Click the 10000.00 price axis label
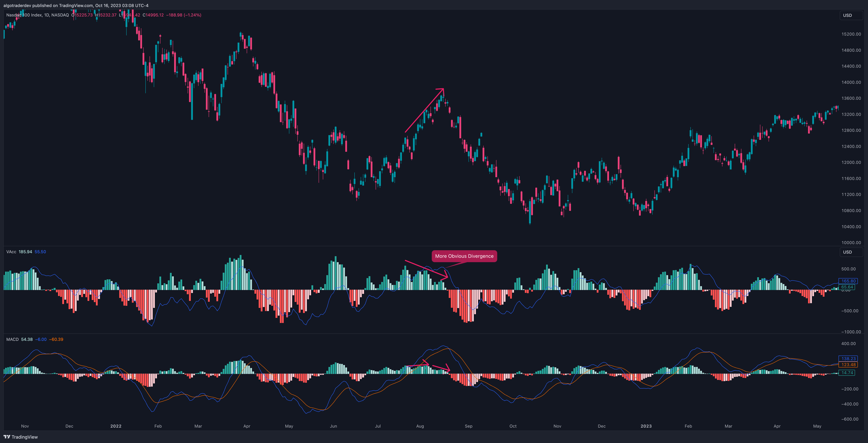868x443 pixels. click(851, 243)
